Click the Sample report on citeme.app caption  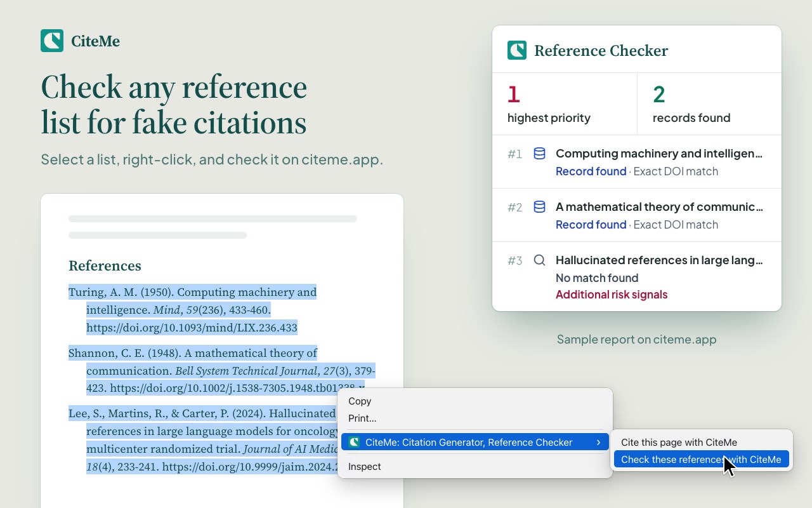[x=637, y=339]
